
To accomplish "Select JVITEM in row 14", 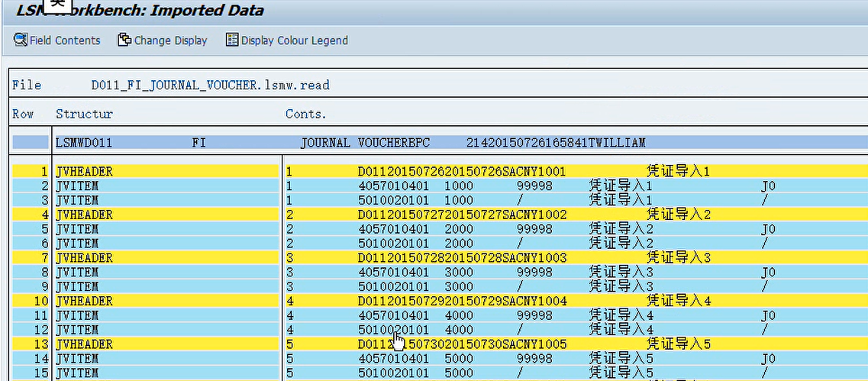I will (77, 359).
